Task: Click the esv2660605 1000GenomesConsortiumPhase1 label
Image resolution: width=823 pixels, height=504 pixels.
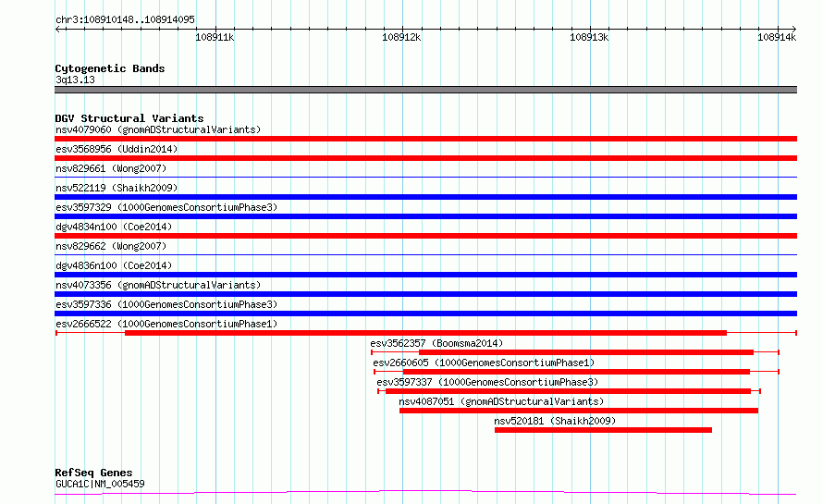Action: (484, 363)
